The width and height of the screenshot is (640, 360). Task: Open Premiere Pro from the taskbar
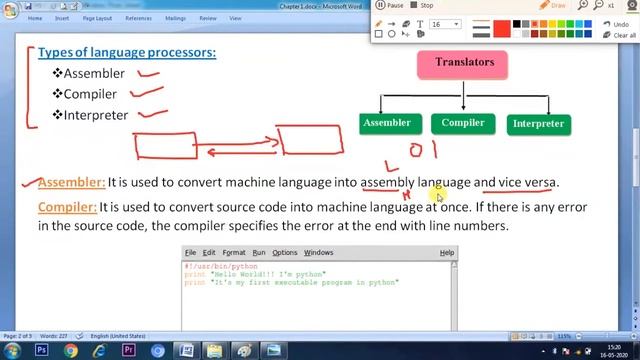129,350
